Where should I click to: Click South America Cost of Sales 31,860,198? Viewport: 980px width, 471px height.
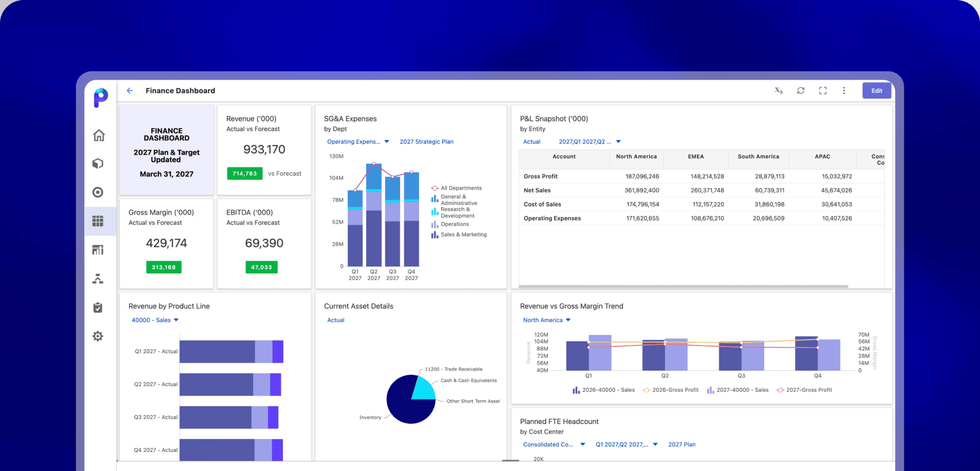click(x=769, y=205)
